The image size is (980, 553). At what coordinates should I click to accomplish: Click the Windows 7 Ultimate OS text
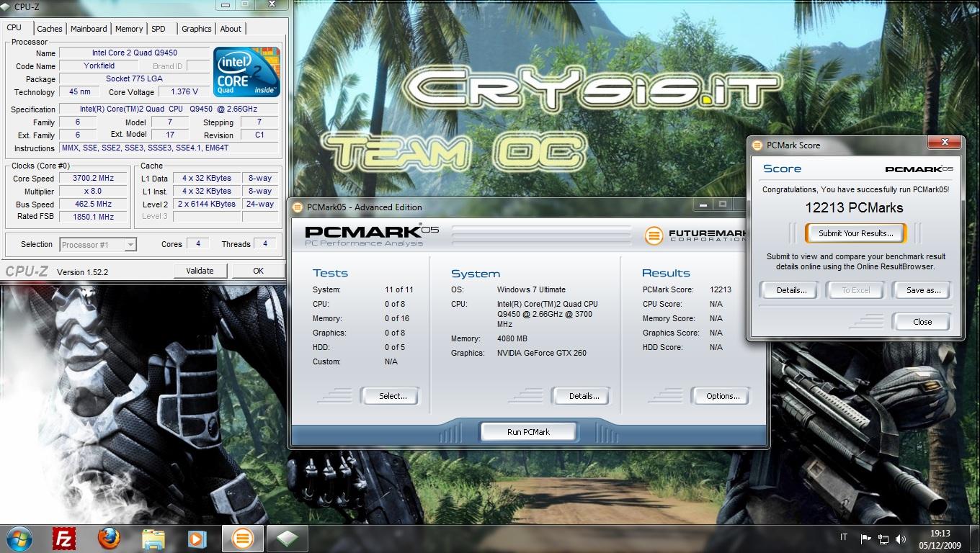(531, 289)
